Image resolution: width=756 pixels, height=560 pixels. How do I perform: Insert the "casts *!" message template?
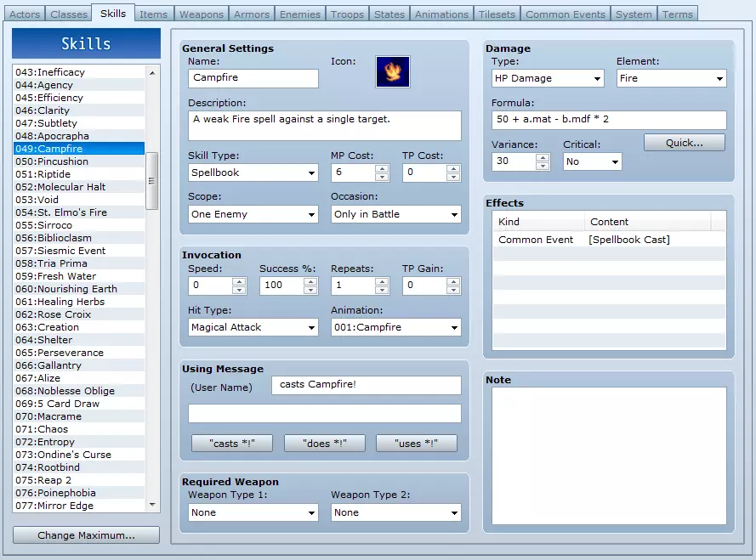pyautogui.click(x=232, y=444)
